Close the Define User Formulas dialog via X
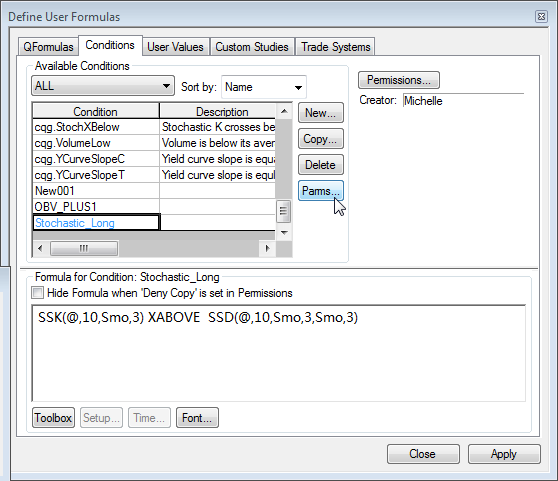The image size is (558, 481). pyautogui.click(x=541, y=17)
